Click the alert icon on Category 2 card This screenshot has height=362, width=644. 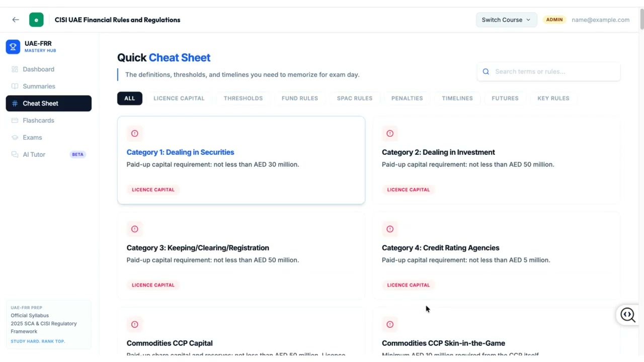(x=390, y=133)
